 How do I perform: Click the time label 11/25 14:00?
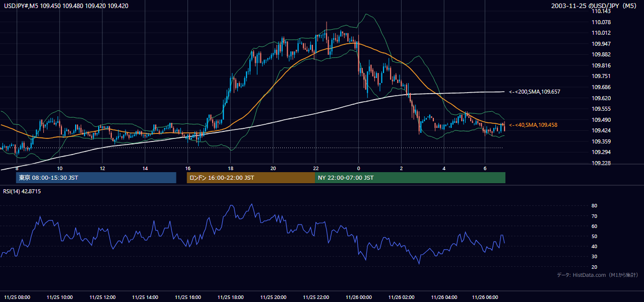(x=145, y=297)
